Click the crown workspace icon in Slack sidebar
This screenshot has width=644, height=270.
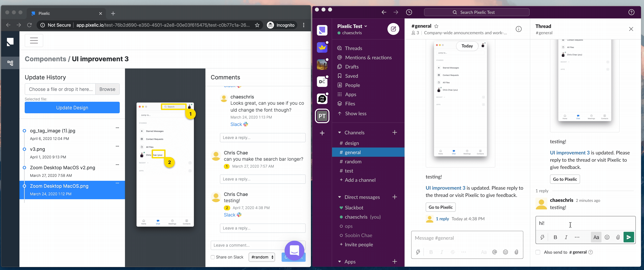coord(322,47)
